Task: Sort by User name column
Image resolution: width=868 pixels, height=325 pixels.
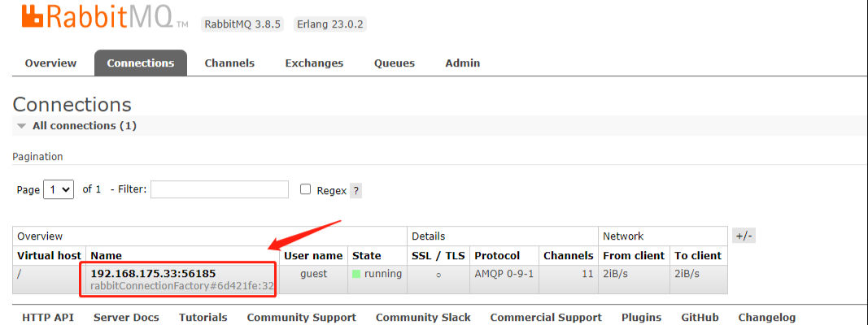Action: tap(313, 256)
